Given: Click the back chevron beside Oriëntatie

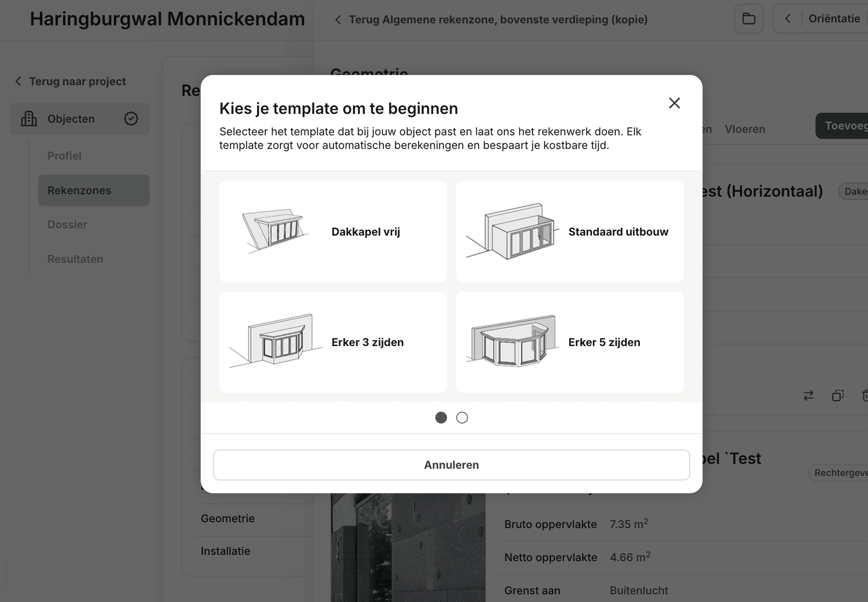Looking at the screenshot, I should [x=788, y=18].
